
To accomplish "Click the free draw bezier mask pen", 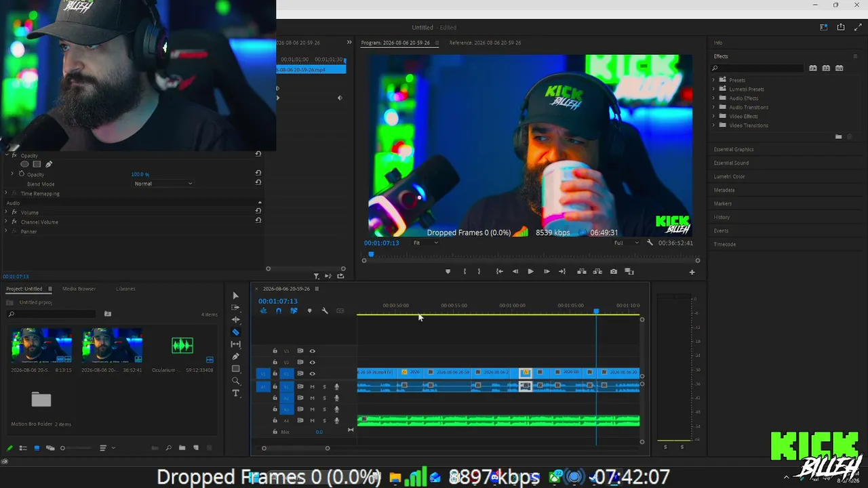I will [x=49, y=164].
